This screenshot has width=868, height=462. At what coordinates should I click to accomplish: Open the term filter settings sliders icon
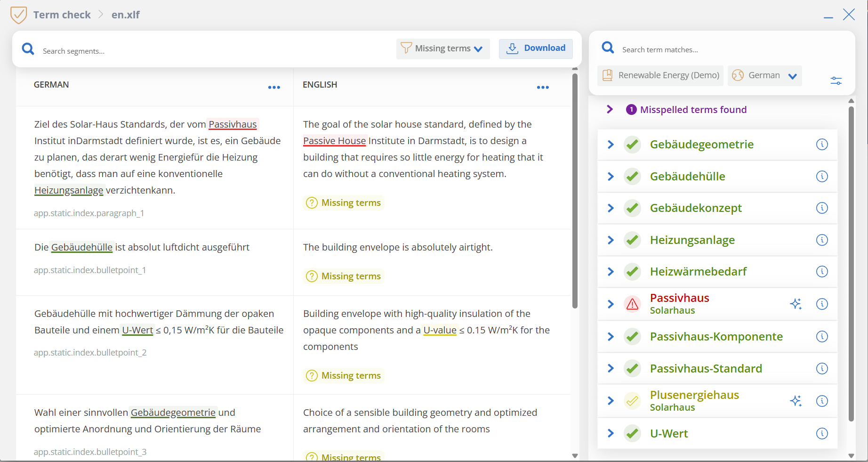[x=836, y=81]
